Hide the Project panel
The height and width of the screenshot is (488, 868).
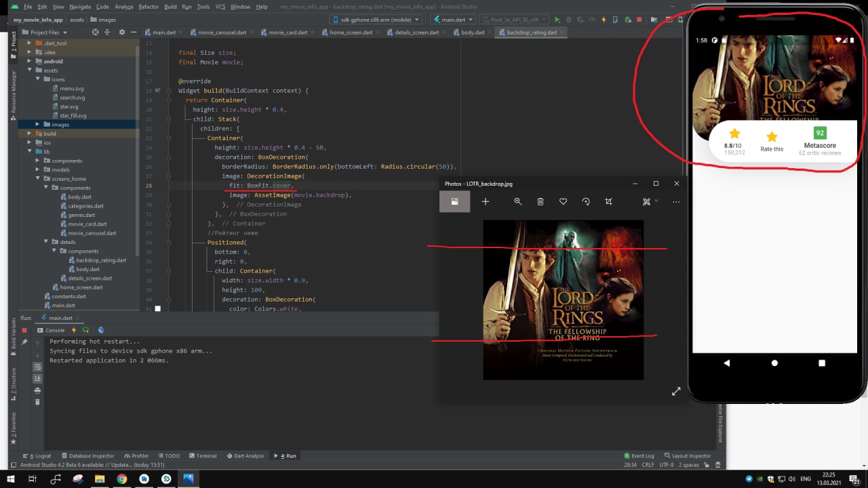pyautogui.click(x=134, y=32)
